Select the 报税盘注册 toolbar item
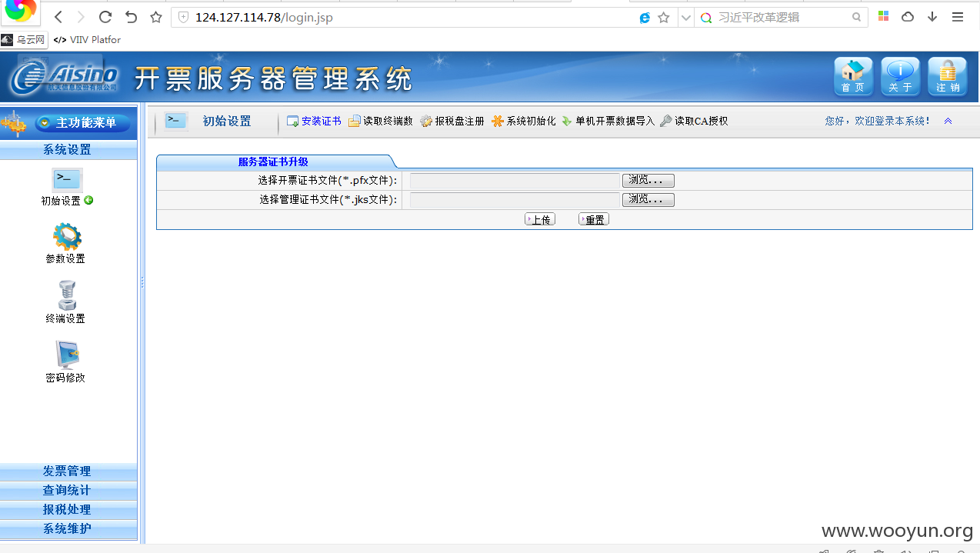980x553 pixels. [452, 122]
